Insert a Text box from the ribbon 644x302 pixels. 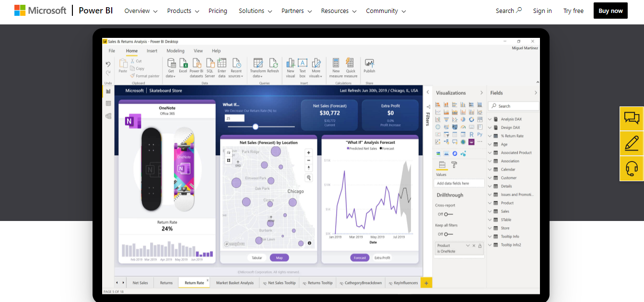(302, 64)
